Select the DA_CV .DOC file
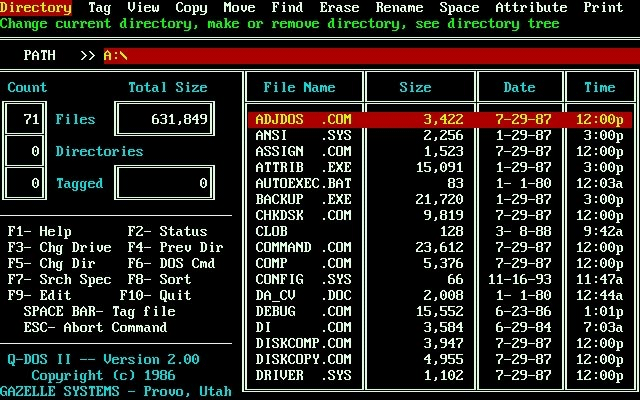 pos(440,295)
